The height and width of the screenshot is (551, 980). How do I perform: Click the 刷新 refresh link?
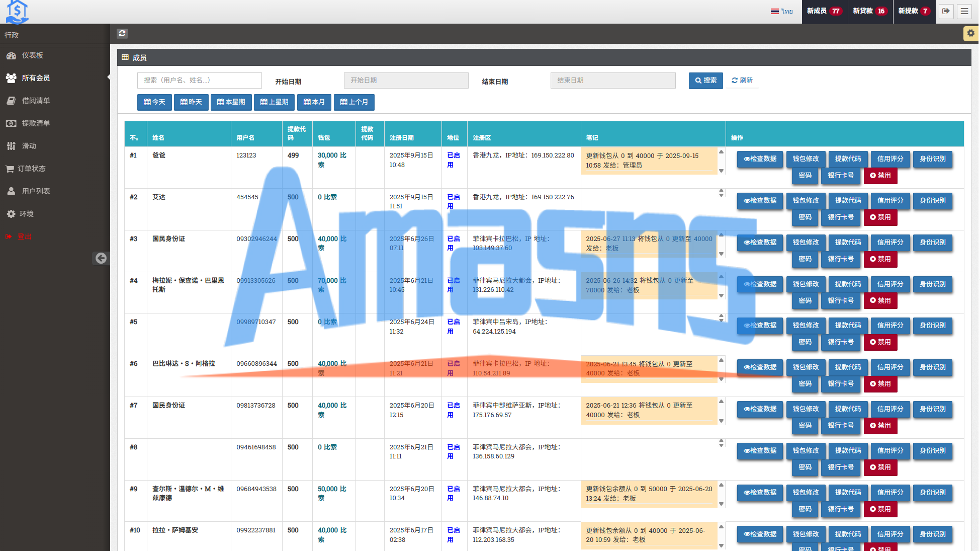click(742, 81)
